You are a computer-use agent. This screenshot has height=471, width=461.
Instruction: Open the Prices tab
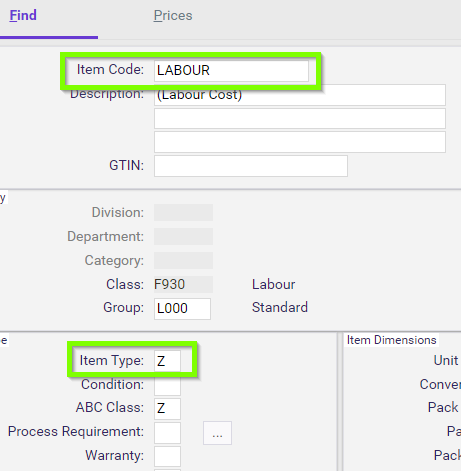[x=173, y=16]
